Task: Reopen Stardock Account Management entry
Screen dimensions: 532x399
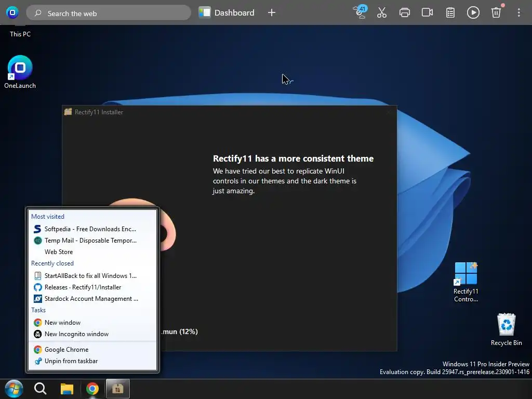Action: (x=92, y=299)
